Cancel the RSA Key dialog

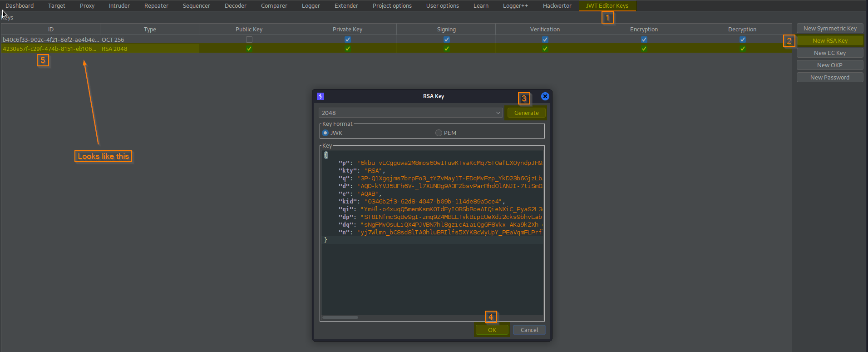tap(529, 330)
